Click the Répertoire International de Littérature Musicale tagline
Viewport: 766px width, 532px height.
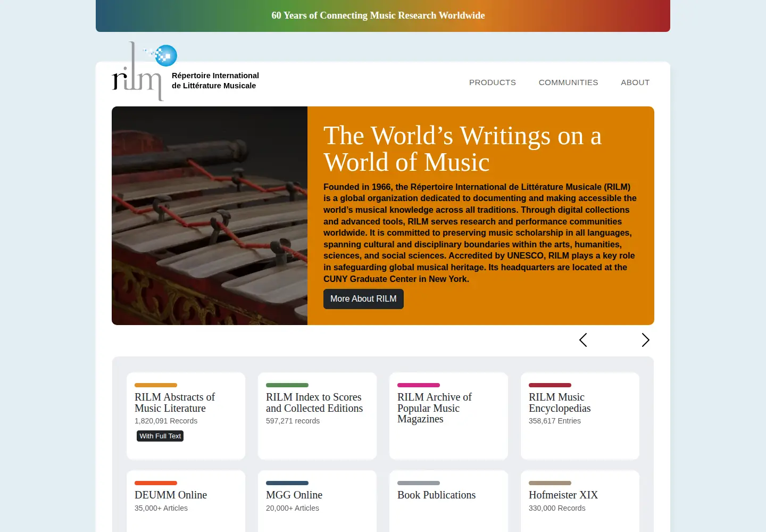[215, 81]
